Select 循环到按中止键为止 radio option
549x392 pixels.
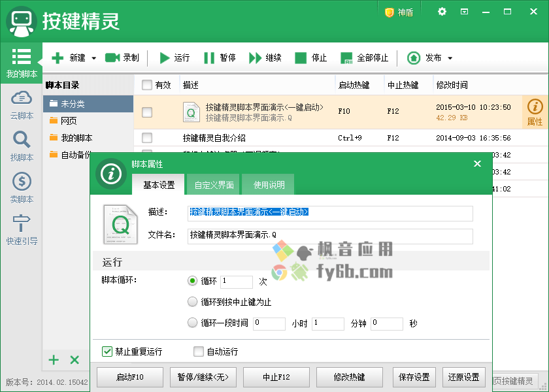pyautogui.click(x=192, y=302)
